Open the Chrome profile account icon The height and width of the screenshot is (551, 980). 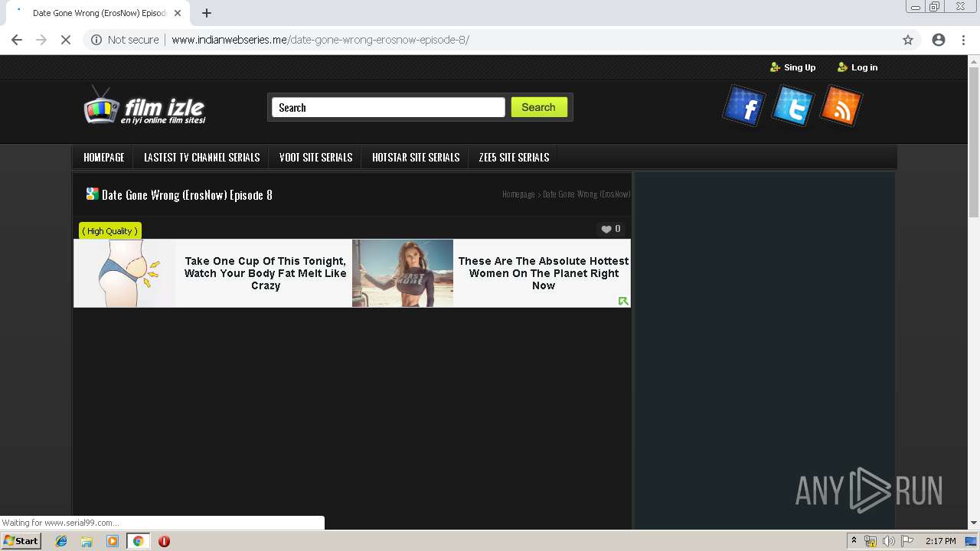pyautogui.click(x=939, y=40)
